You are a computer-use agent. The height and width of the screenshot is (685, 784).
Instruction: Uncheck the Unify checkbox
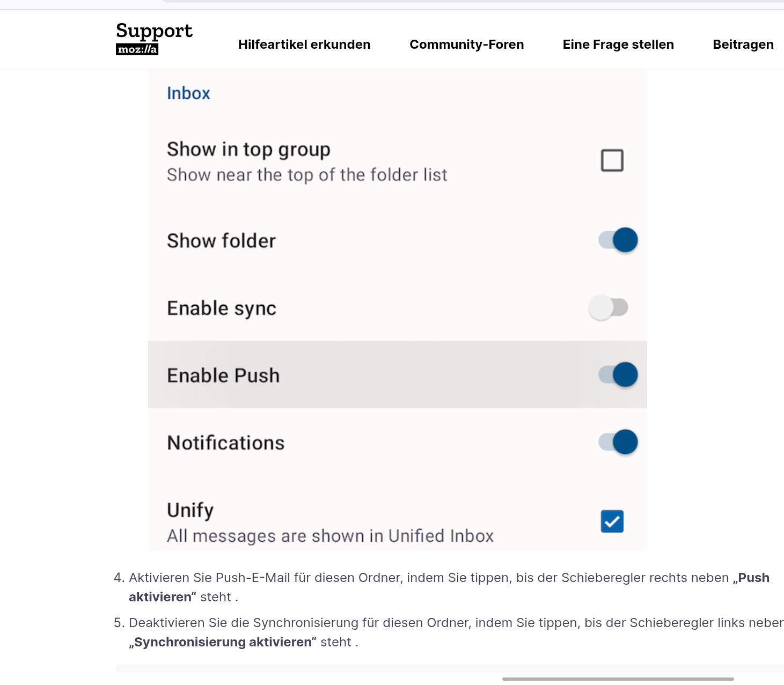point(612,521)
